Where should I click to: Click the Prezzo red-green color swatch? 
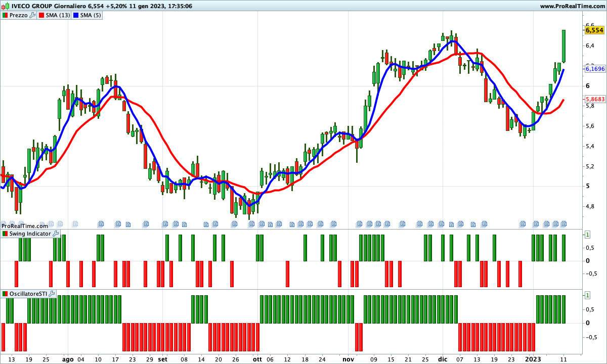(5, 15)
